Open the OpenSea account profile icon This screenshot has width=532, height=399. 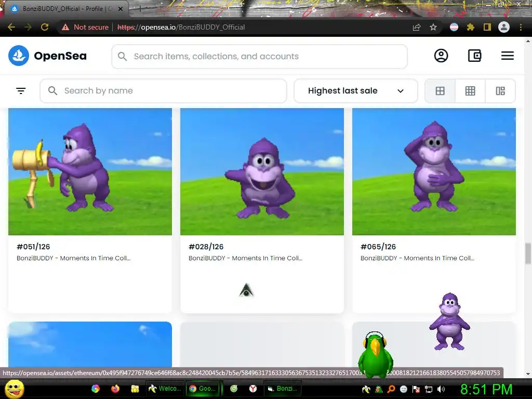(x=441, y=56)
